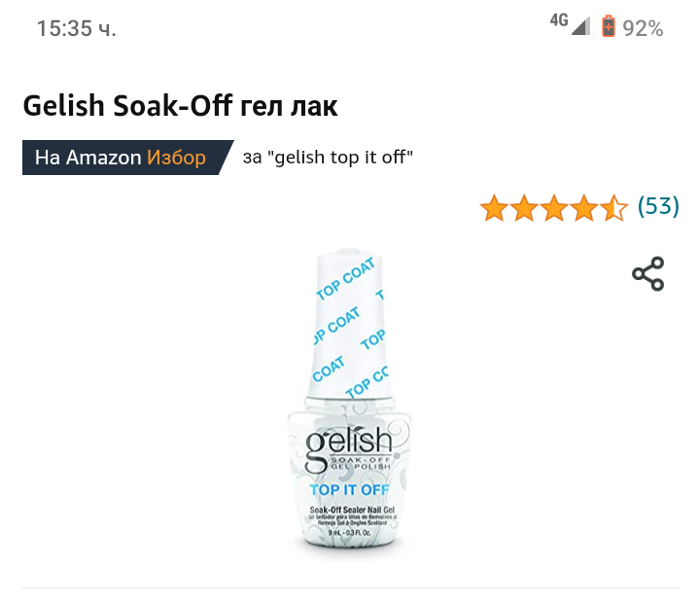The image size is (700, 602).
Task: Tap the gelish logo on the bottle
Action: [x=349, y=443]
